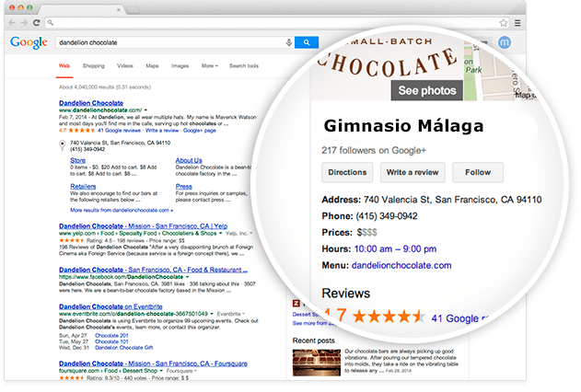Click the See photos button
The width and height of the screenshot is (581, 392).
(427, 90)
